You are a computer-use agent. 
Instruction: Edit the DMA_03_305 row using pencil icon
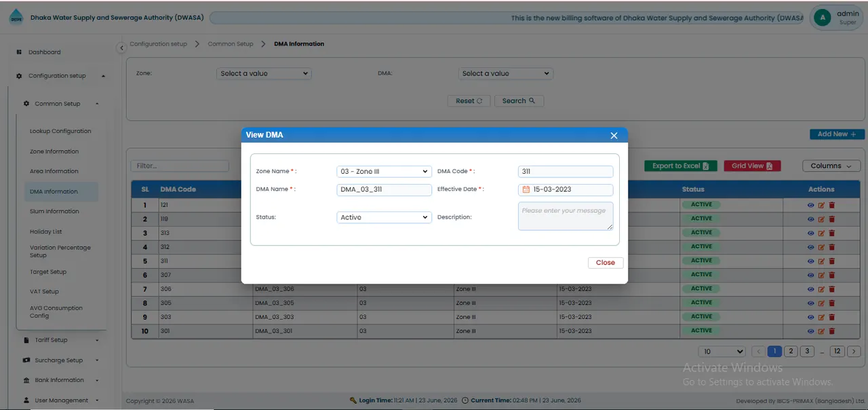[x=821, y=303]
